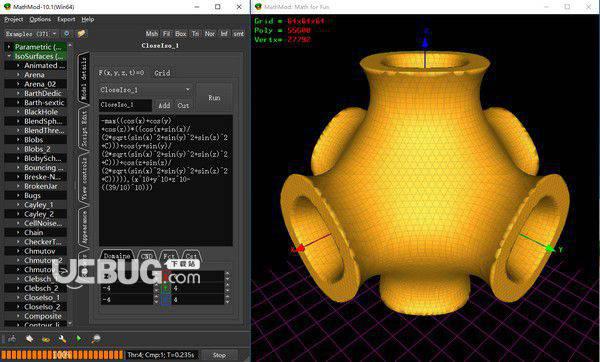
Task: Select BlackHole in the examples tree
Action: 41,112
